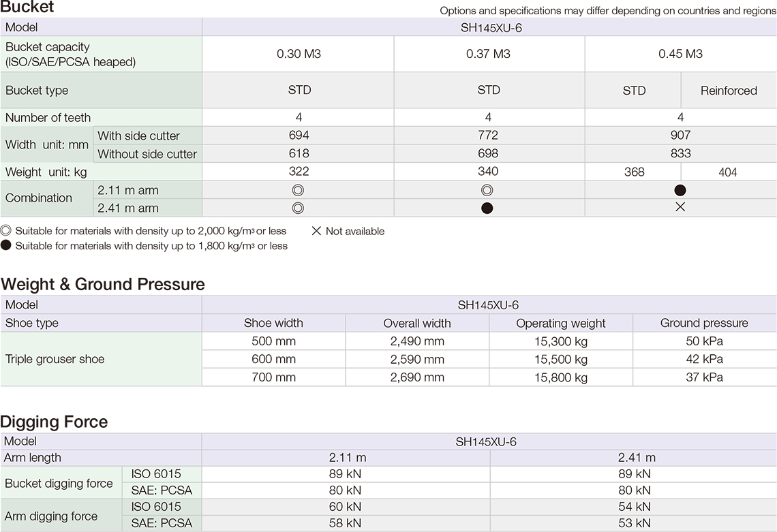
Task: Click the double-circle symbol for 0.37 M3, 2.11 m arm
Action: click(487, 190)
